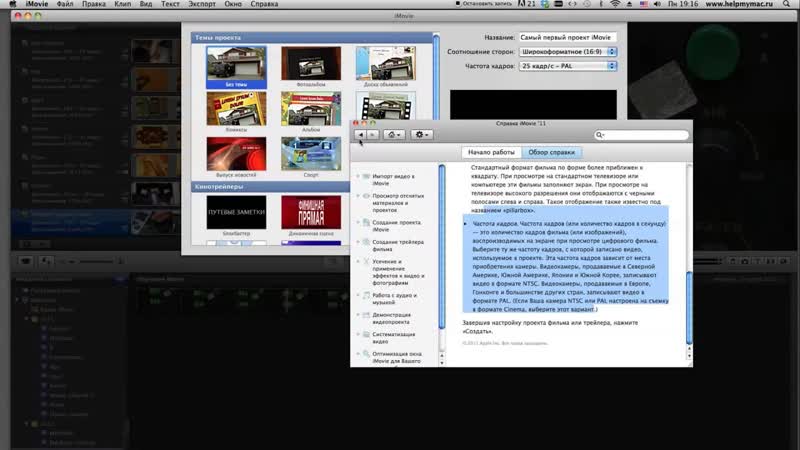Viewport: 800px width, 450px height.
Task: Open the Home dropdown in Help toolbar
Action: 394,135
